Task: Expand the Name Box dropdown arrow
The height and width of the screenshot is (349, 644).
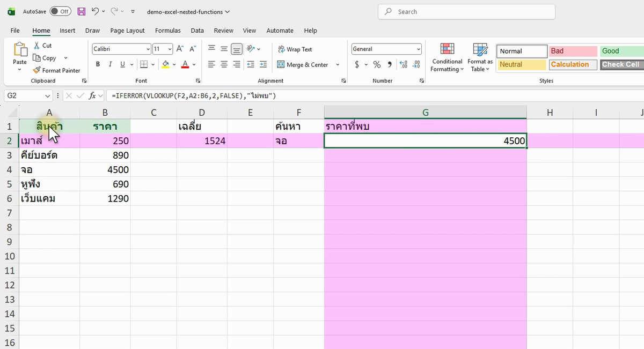Action: coord(48,95)
